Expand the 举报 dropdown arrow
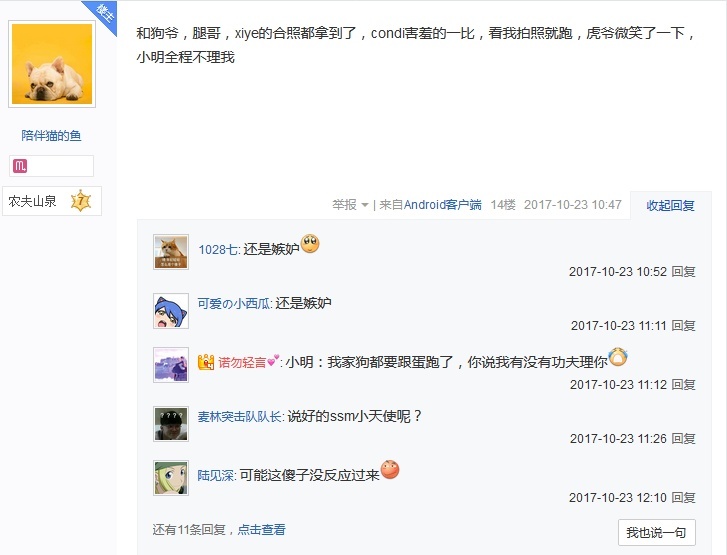Viewport: 727px width, 555px height. 365,205
